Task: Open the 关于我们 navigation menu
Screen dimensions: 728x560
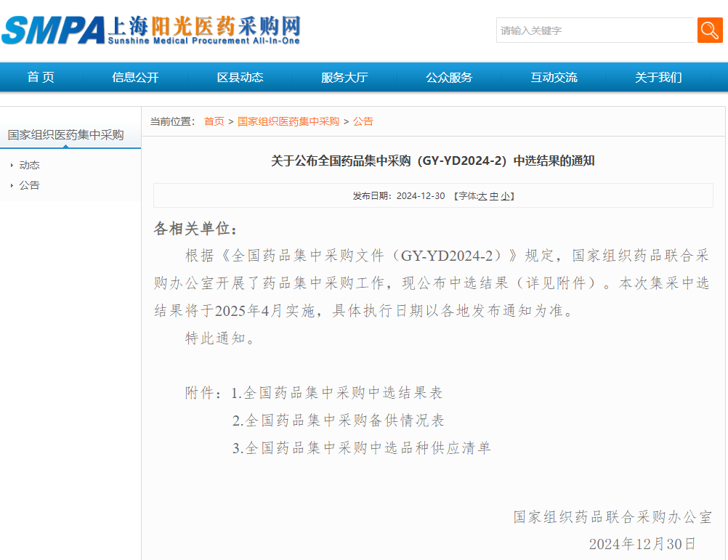Action: point(658,77)
